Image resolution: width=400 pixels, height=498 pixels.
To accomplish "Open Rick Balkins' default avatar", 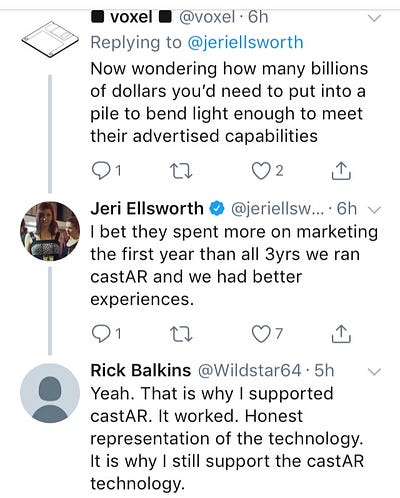I will (x=50, y=393).
